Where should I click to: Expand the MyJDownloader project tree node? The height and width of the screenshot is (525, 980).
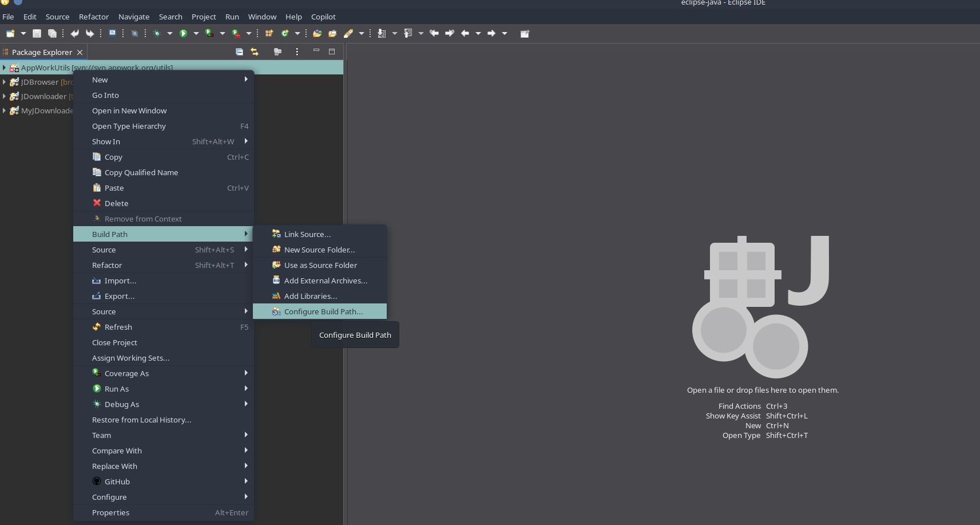click(4, 110)
